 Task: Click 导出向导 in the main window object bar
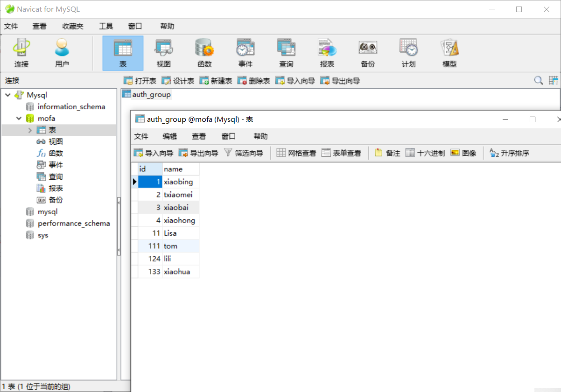(340, 81)
